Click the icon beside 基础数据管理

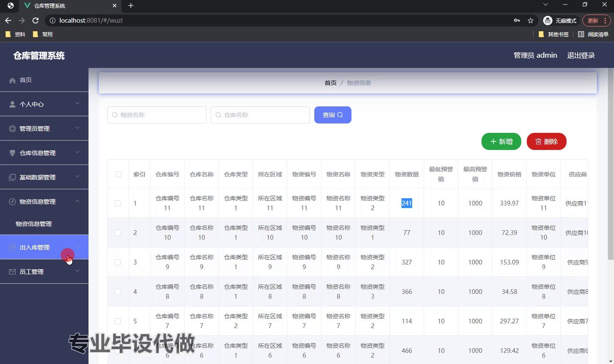point(12,177)
